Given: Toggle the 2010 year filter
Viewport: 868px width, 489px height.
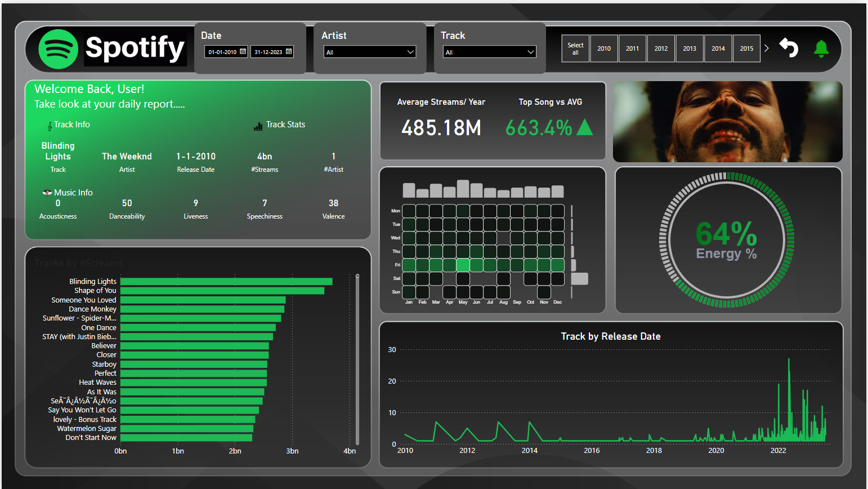Looking at the screenshot, I should 604,48.
